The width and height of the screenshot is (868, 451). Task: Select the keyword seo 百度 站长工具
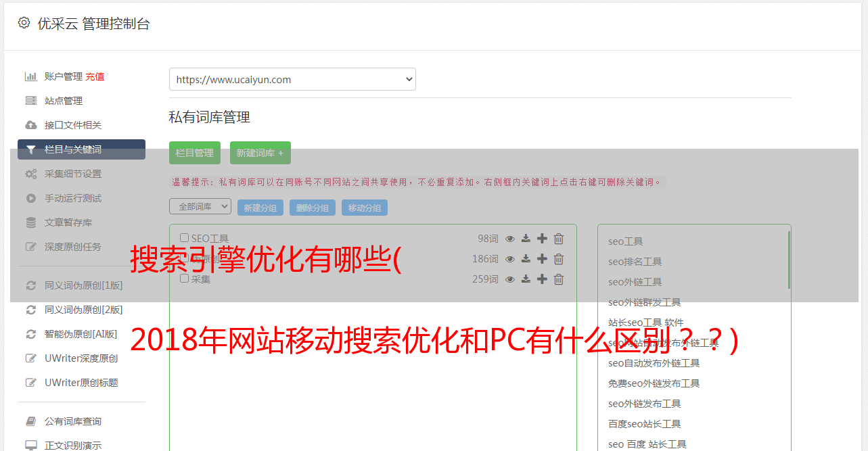[647, 444]
